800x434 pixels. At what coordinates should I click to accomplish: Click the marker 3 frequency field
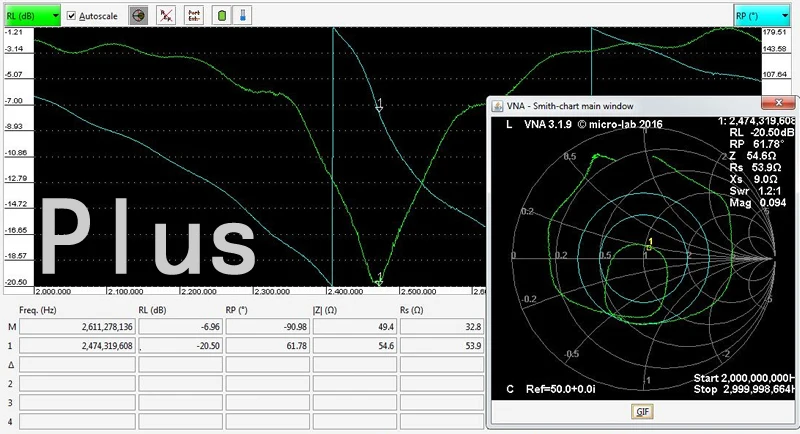coord(77,402)
